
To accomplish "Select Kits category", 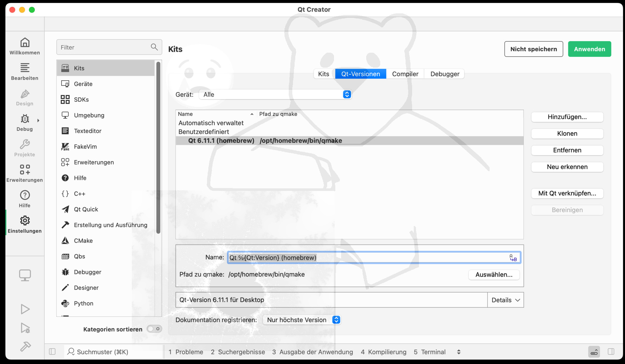I will [x=105, y=68].
